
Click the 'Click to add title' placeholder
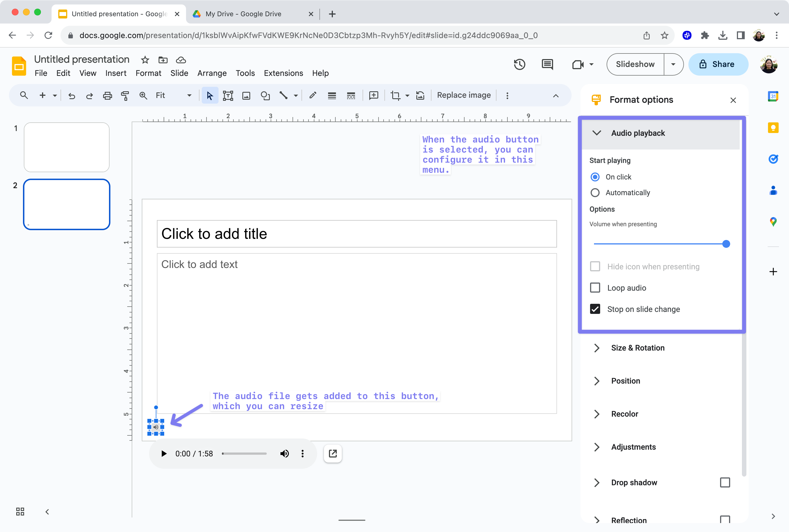(x=356, y=234)
